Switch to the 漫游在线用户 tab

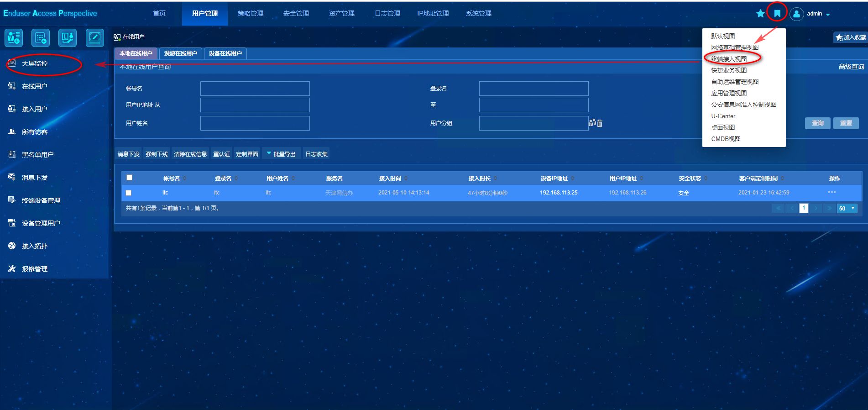[x=181, y=53]
